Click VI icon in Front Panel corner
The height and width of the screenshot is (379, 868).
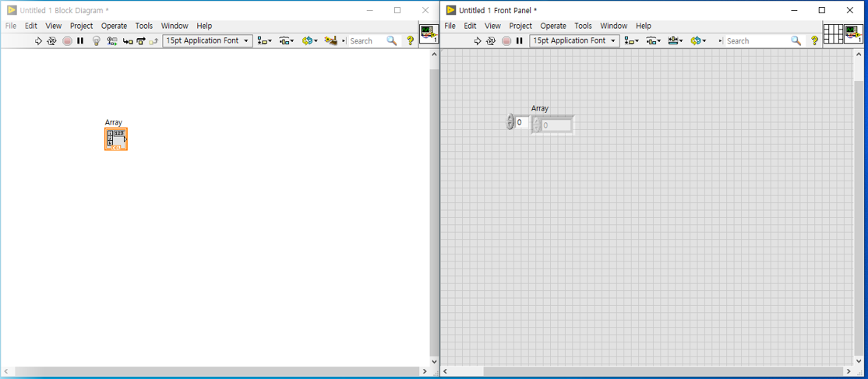[x=852, y=33]
